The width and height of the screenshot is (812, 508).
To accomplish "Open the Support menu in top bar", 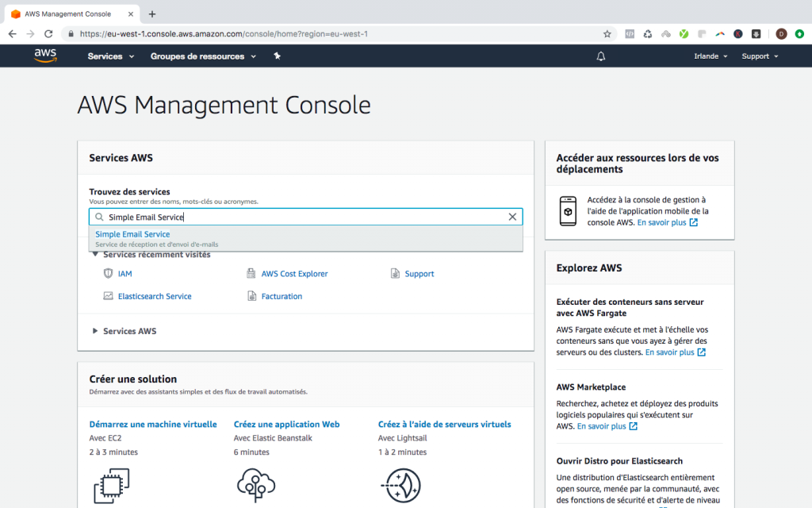I will pos(760,56).
